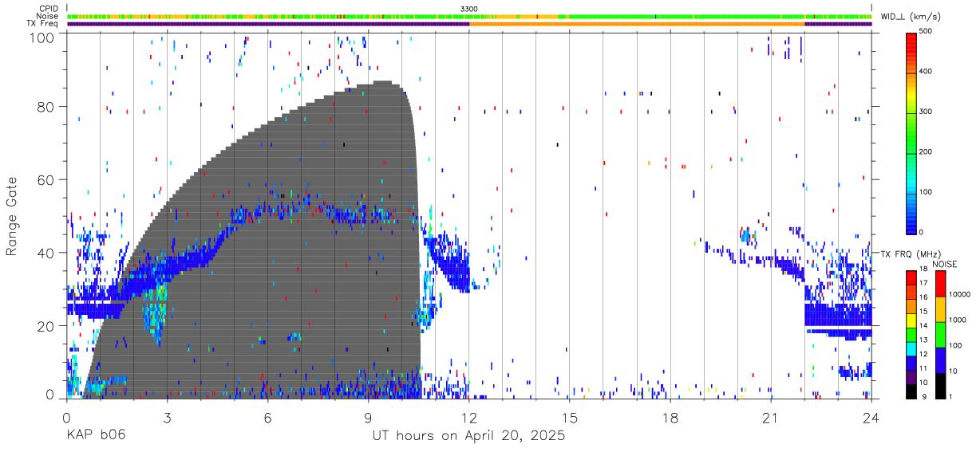This screenshot has width=980, height=452.
Task: Click the range gate tick label 80
Action: click(x=47, y=107)
